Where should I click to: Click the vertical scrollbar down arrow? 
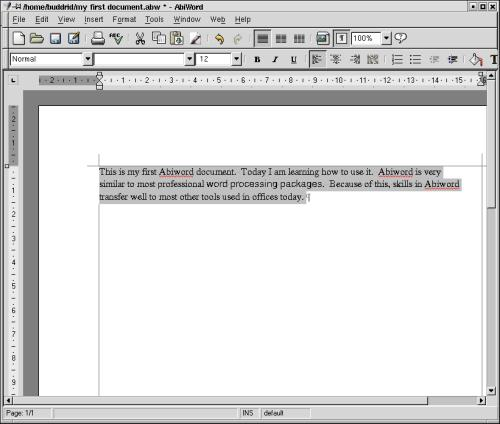[491, 391]
